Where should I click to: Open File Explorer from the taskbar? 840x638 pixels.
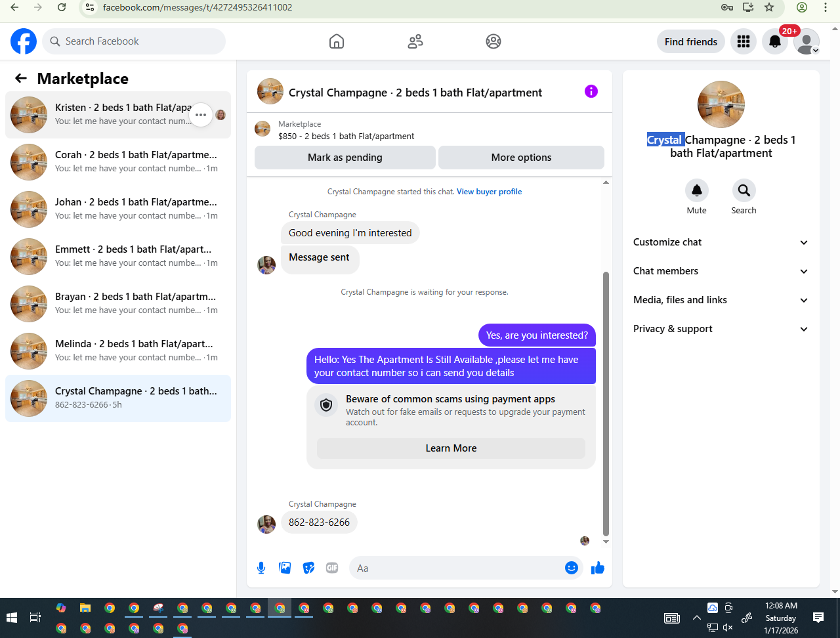85,608
